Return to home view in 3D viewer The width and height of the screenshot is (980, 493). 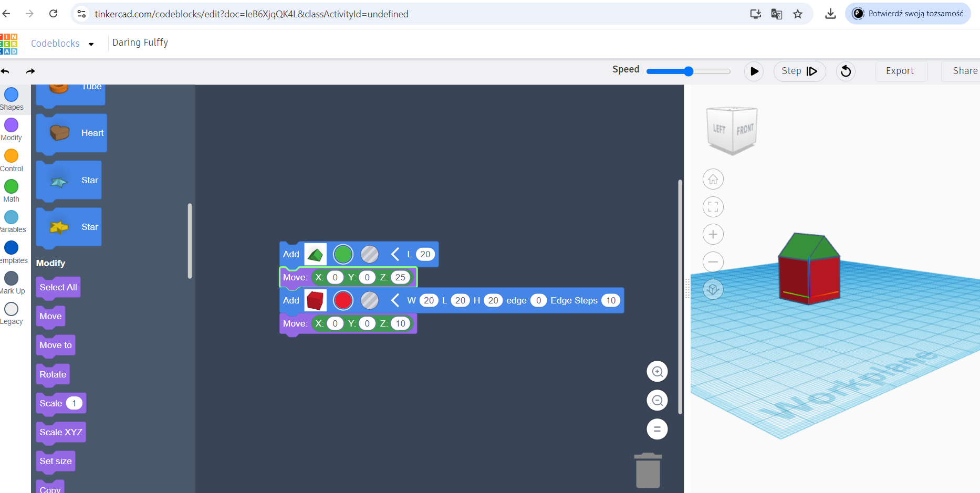tap(713, 180)
